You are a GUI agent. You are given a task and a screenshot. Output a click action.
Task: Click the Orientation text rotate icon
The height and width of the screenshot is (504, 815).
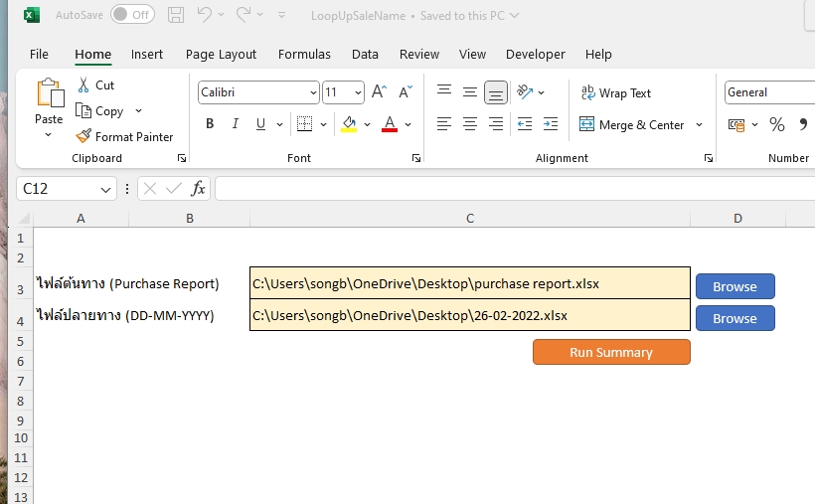[x=525, y=92]
